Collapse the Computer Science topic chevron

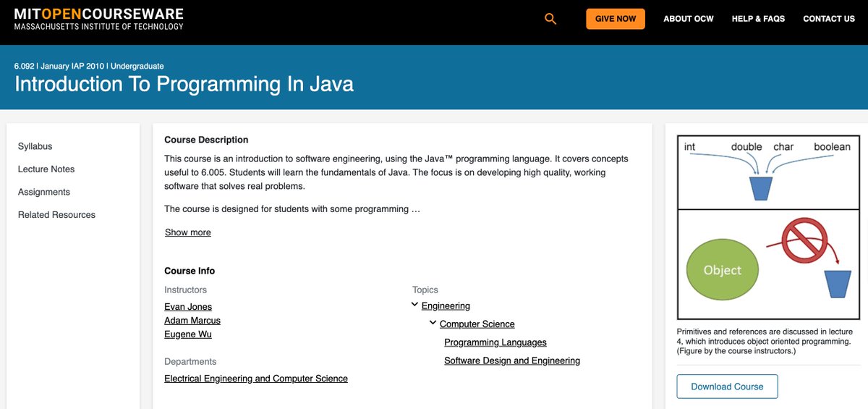click(x=433, y=324)
